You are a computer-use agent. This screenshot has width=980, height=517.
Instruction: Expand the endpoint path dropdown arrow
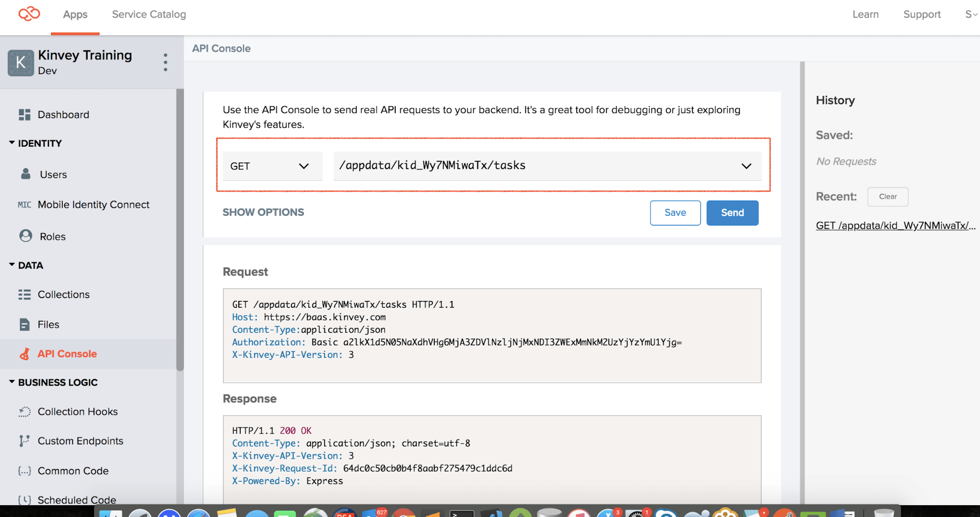pos(746,166)
